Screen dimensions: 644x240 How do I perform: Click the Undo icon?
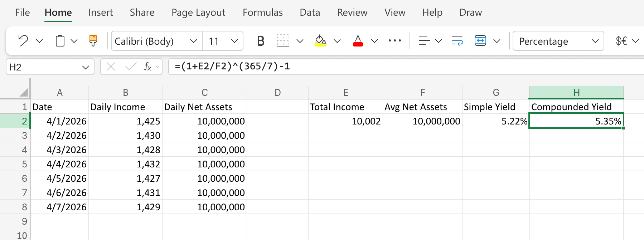click(x=23, y=41)
